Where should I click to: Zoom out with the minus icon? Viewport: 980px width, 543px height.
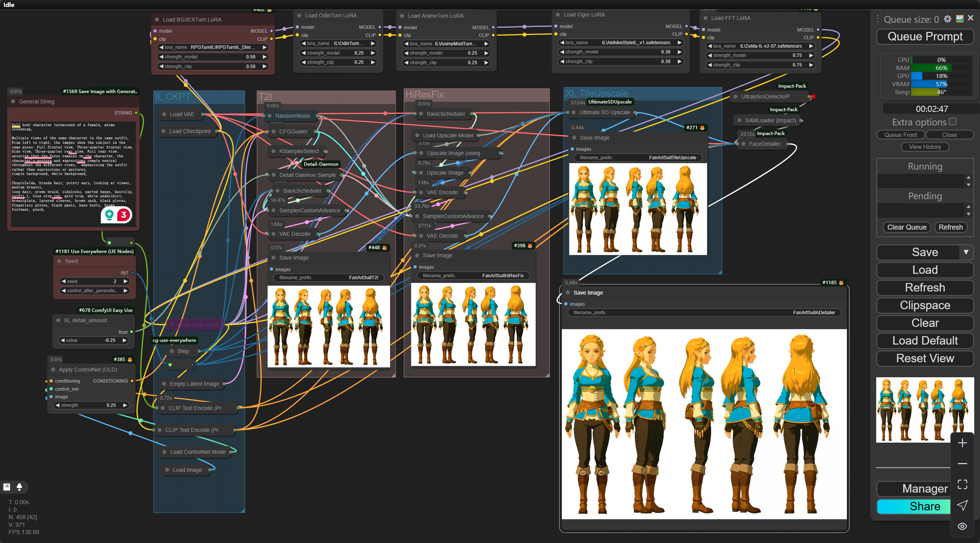962,464
